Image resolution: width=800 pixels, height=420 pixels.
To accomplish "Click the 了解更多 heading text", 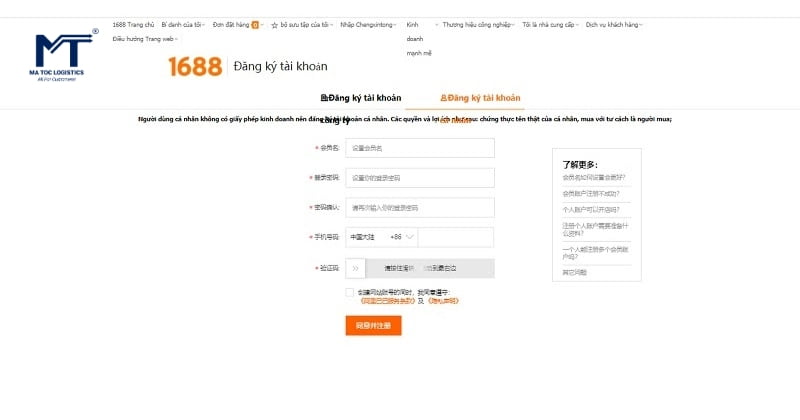I will click(x=580, y=165).
